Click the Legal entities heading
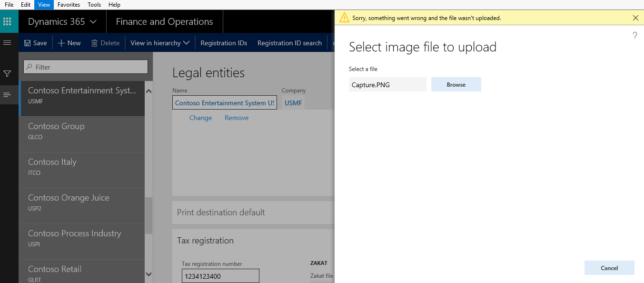644x283 pixels. pos(208,72)
